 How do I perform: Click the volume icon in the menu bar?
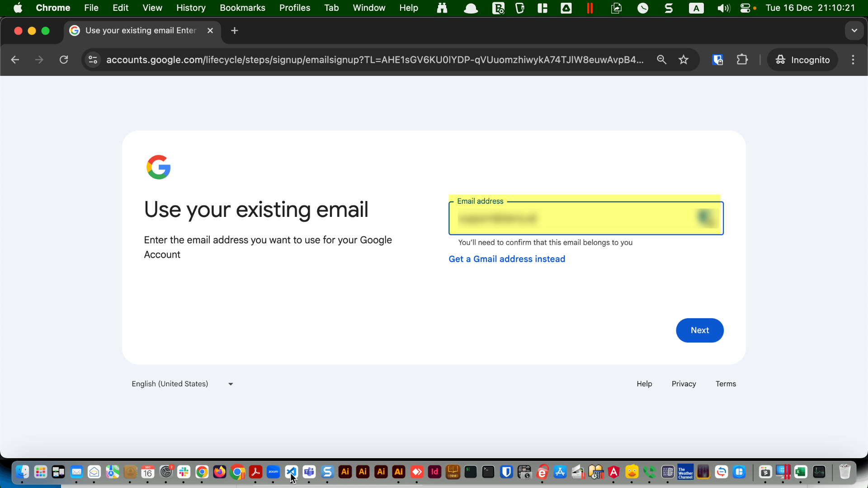coord(722,8)
